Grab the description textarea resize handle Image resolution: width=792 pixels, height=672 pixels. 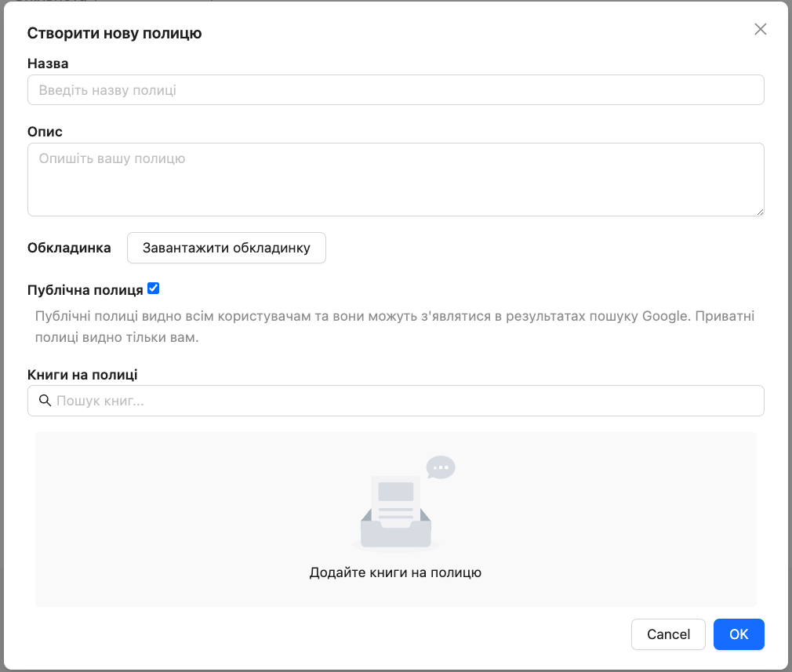pyautogui.click(x=760, y=212)
